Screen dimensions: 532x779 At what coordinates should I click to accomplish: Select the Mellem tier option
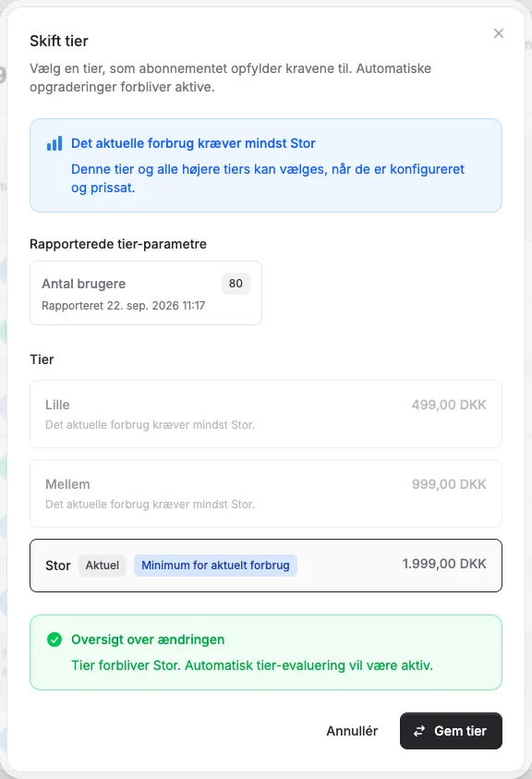tap(266, 493)
